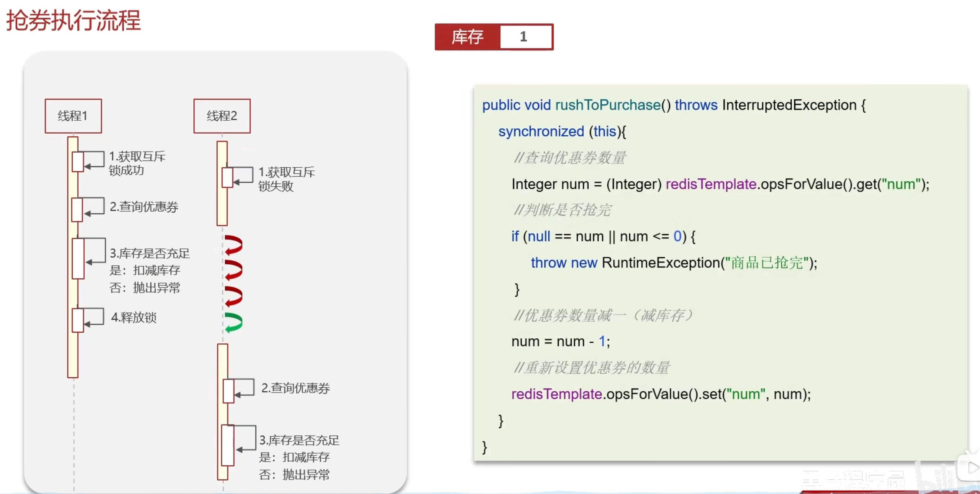980x494 pixels.
Task: Select the red 库存 label
Action: [x=468, y=37]
